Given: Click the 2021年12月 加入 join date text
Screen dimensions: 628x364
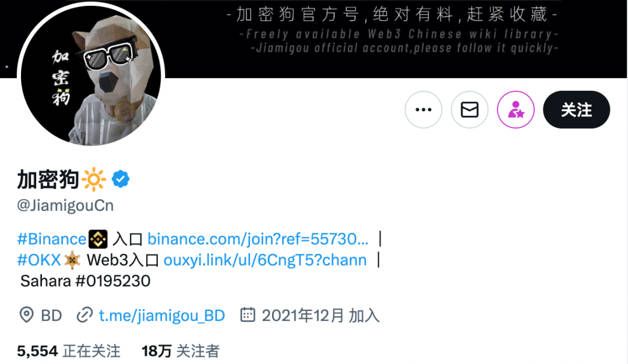Looking at the screenshot, I should point(320,316).
